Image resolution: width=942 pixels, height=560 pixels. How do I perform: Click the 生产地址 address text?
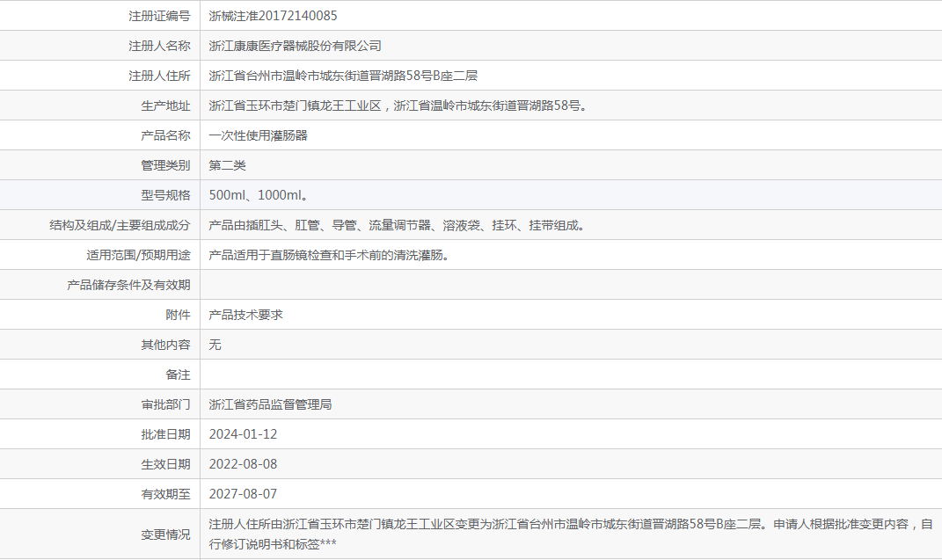coord(398,105)
